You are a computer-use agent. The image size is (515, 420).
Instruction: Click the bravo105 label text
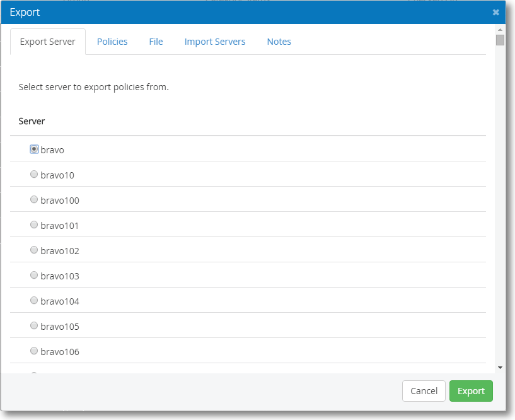[x=60, y=327]
